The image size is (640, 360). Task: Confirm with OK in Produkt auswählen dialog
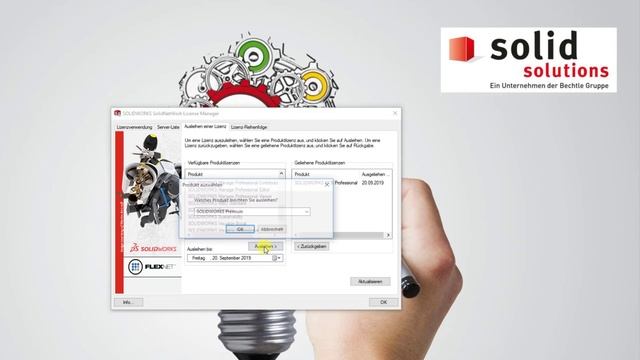click(x=240, y=229)
